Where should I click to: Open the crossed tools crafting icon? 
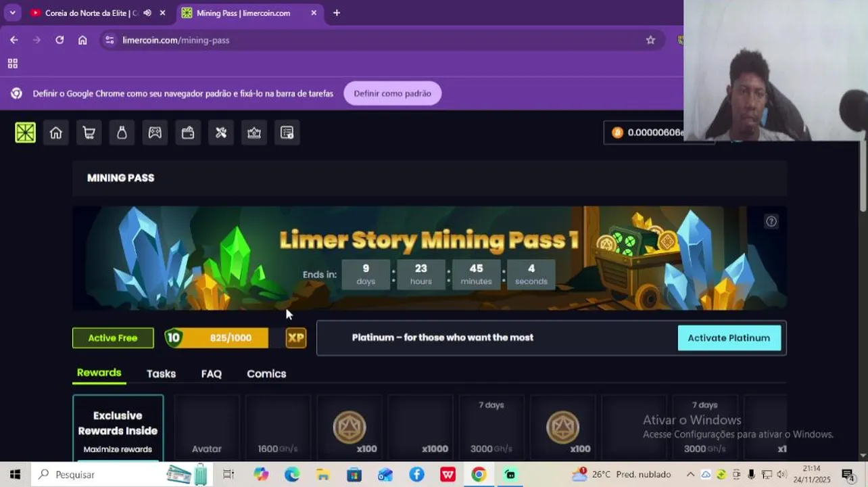pos(221,133)
